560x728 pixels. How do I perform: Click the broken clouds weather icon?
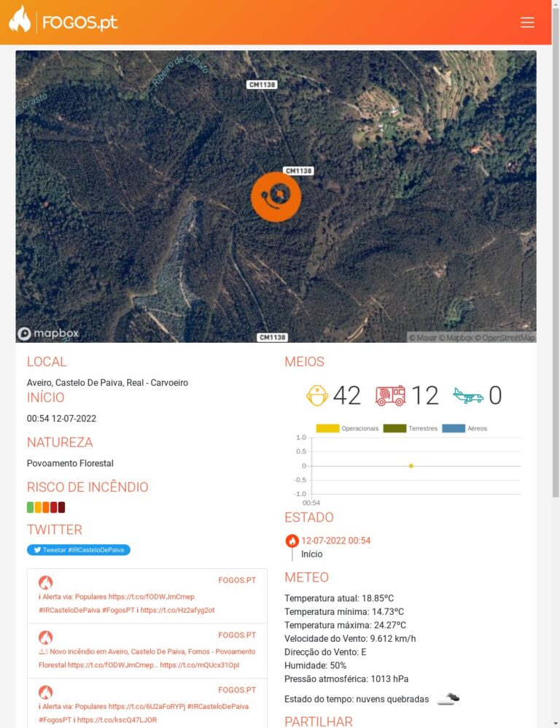click(448, 699)
